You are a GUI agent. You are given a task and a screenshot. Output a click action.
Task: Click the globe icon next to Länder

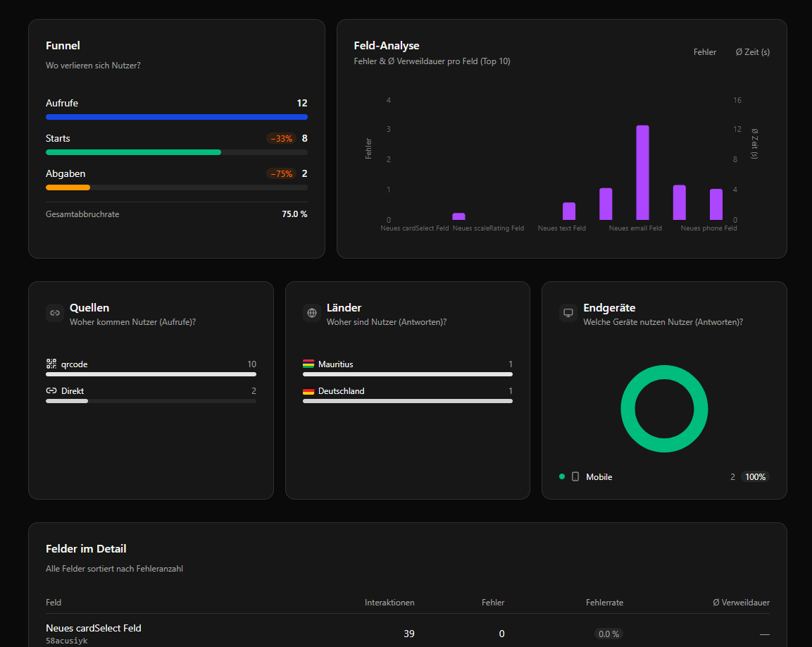tap(311, 312)
